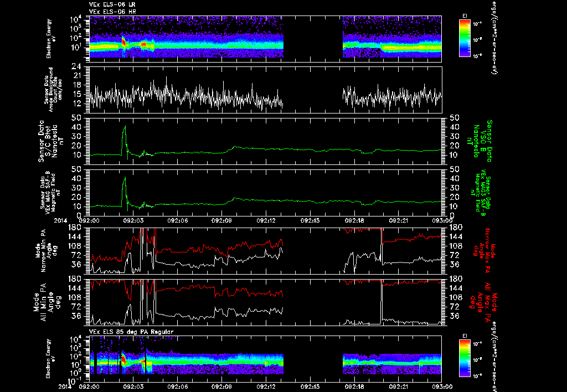Click the "21" tick on count rate axis
The width and height of the screenshot is (567, 392).
click(x=76, y=76)
